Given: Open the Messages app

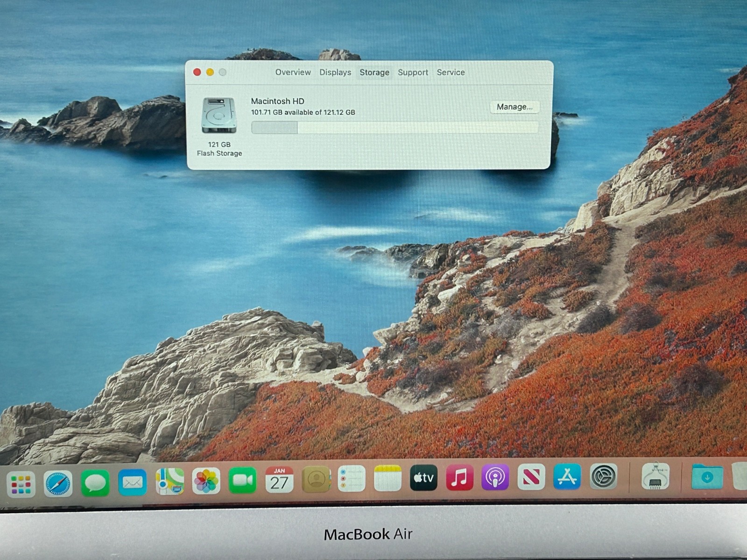Looking at the screenshot, I should tap(95, 483).
